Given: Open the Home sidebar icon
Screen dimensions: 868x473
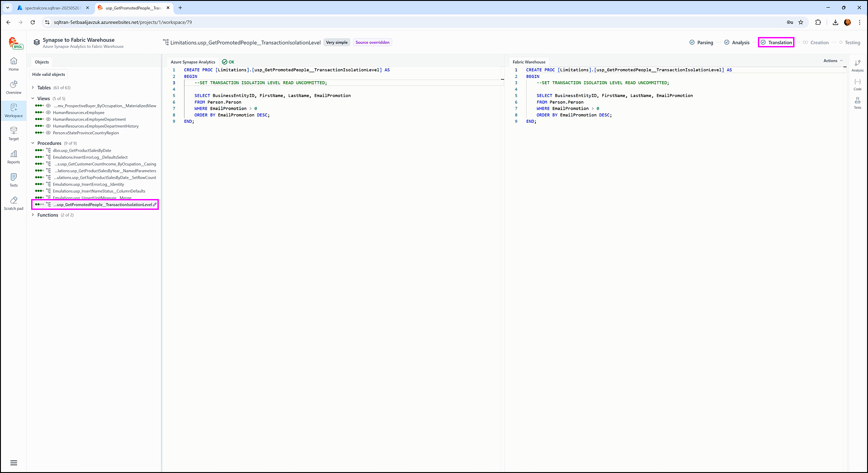Looking at the screenshot, I should (x=14, y=64).
